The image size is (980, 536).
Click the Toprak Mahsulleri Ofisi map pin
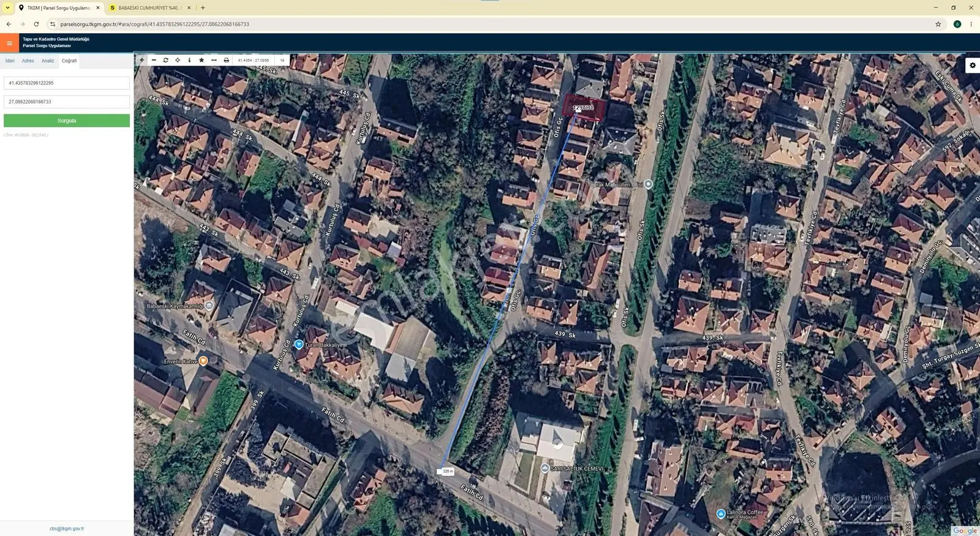click(649, 184)
